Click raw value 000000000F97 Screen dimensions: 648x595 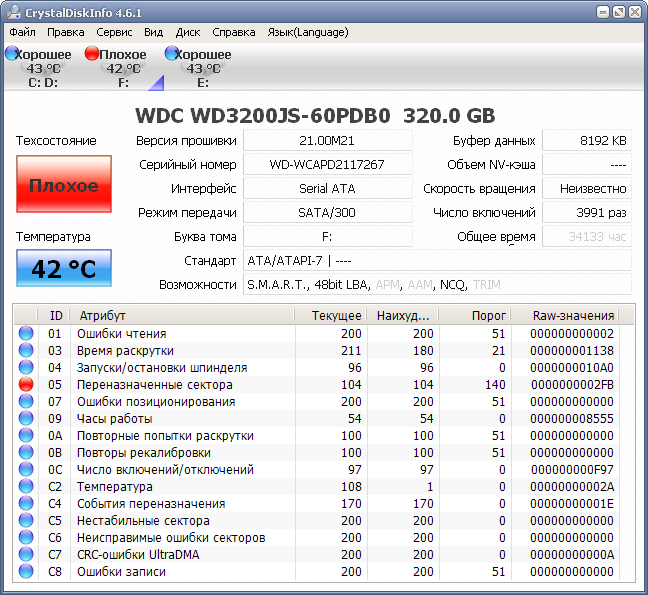click(x=572, y=469)
